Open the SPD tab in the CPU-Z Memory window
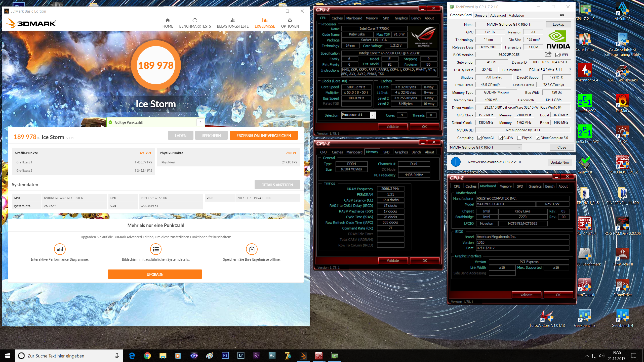 click(386, 152)
